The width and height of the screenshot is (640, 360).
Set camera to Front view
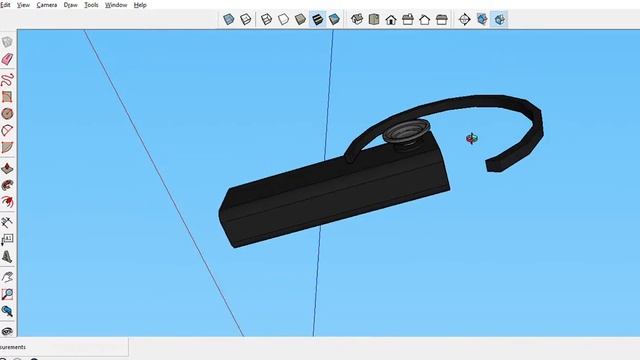coord(391,19)
